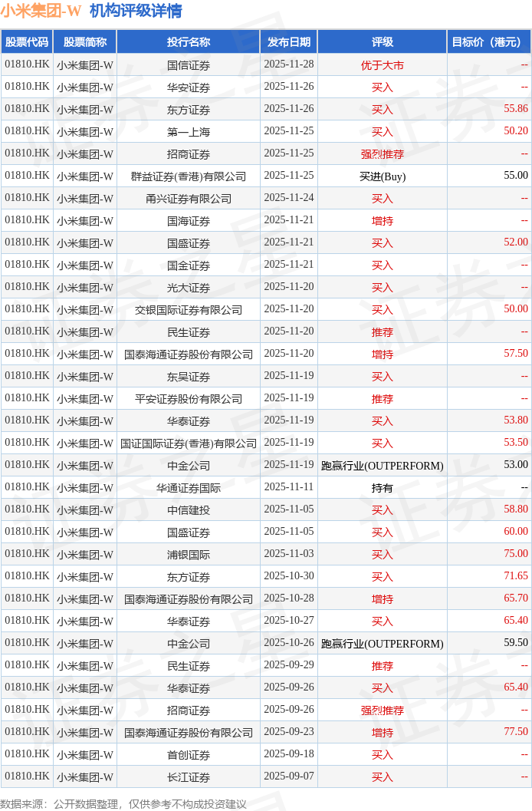
Task: Click the date 2025-09-29
Action: coord(289,664)
